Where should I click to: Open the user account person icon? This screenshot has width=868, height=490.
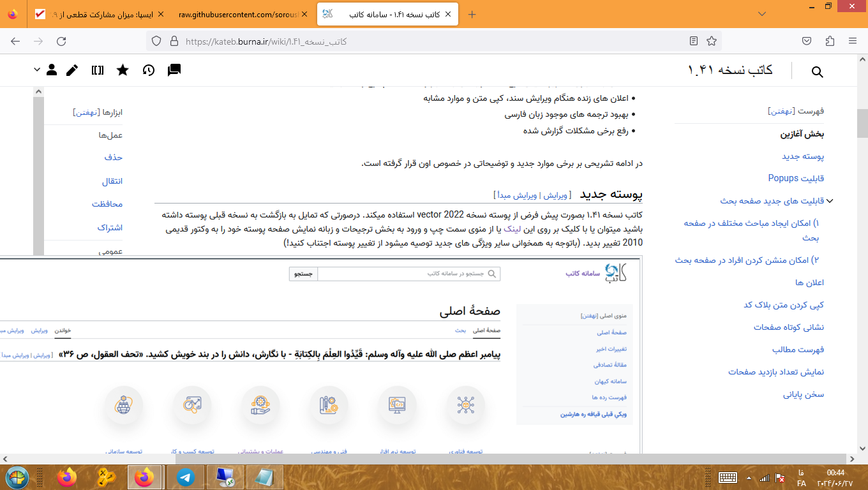[52, 70]
